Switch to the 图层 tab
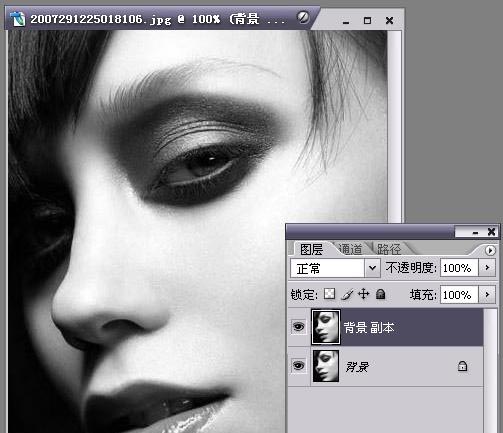Image resolution: width=503 pixels, height=433 pixels. coord(311,249)
